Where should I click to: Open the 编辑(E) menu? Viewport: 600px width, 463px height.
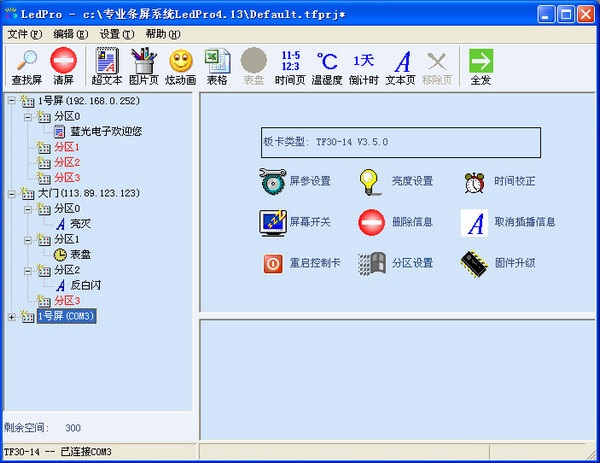(71, 34)
